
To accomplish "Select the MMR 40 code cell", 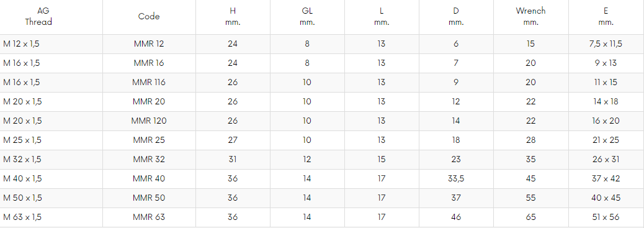I will tap(149, 179).
